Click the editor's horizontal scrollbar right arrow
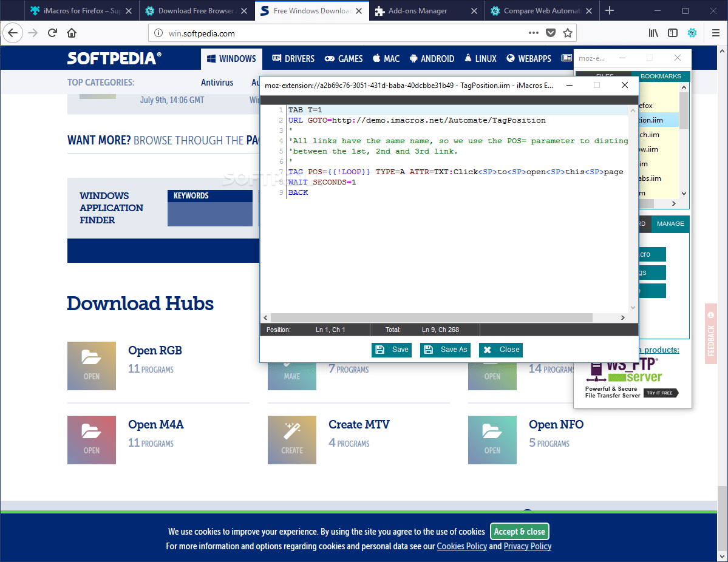This screenshot has height=562, width=728. 623,317
